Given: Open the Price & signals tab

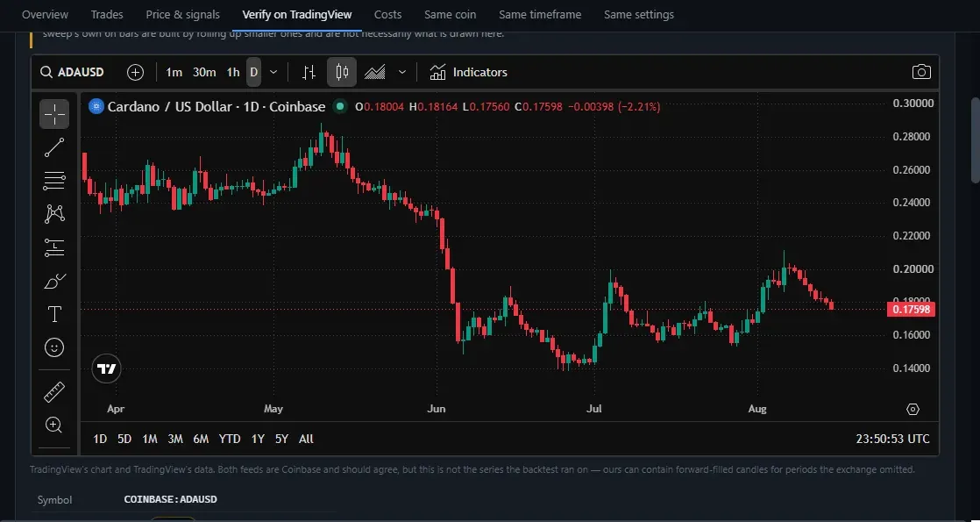Looking at the screenshot, I should pyautogui.click(x=182, y=14).
